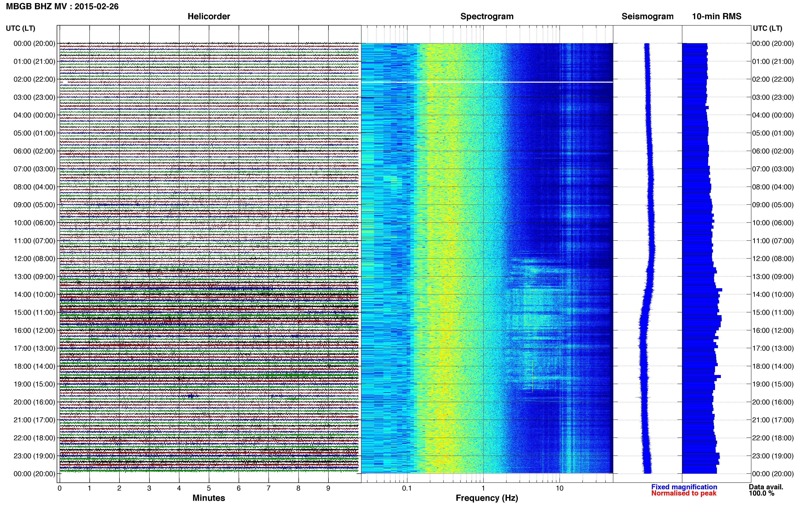The width and height of the screenshot is (812, 508).
Task: Click the 9 tick on the Minutes axis
Action: pyautogui.click(x=328, y=488)
